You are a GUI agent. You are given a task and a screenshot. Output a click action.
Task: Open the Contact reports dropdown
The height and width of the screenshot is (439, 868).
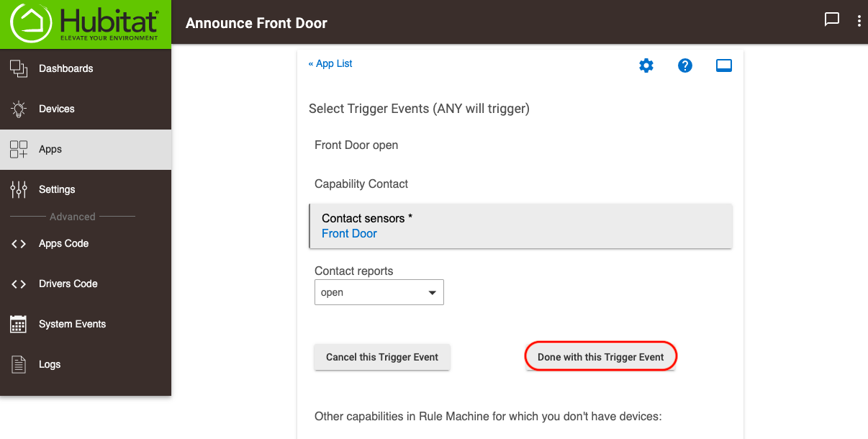[379, 293]
